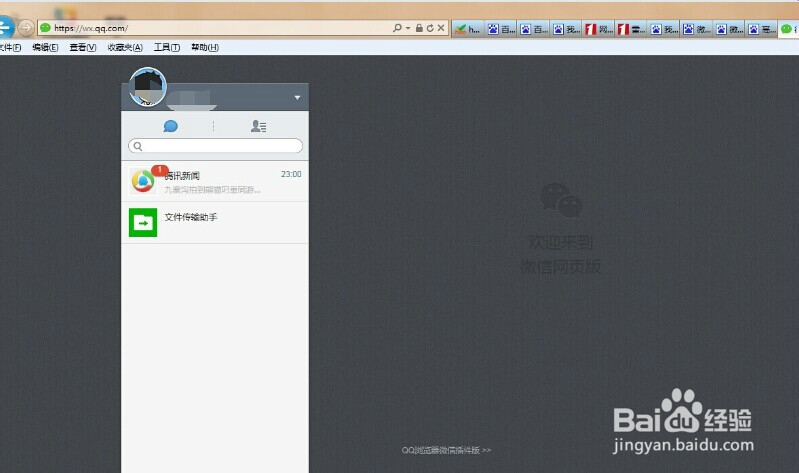
Task: Go back with the browser back arrow
Action: click(x=5, y=28)
